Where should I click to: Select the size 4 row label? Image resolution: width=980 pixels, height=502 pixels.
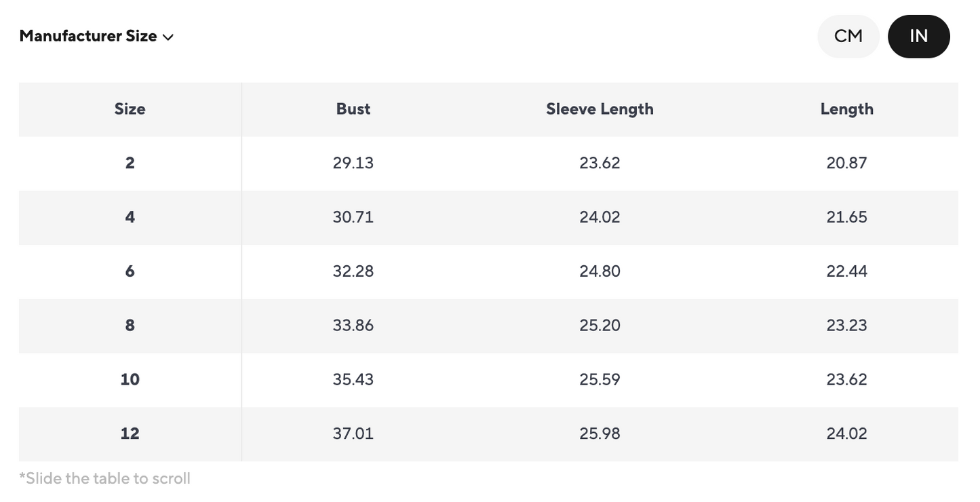click(130, 217)
